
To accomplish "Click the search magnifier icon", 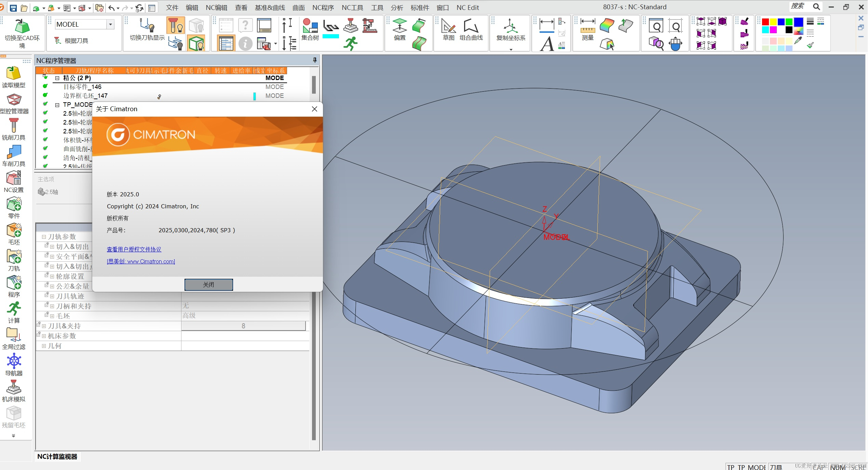I will [x=816, y=7].
